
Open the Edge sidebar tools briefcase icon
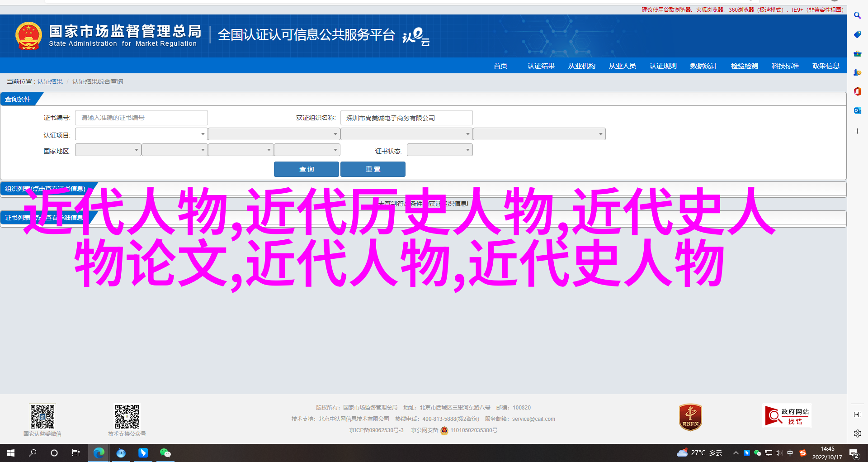point(857,53)
